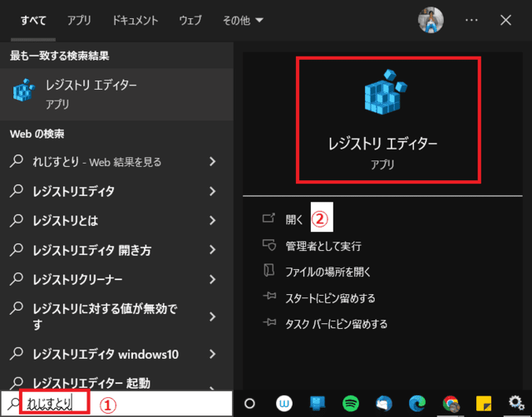Launch Microsoft Edge from the taskbar
532x417 pixels.
pos(417,404)
